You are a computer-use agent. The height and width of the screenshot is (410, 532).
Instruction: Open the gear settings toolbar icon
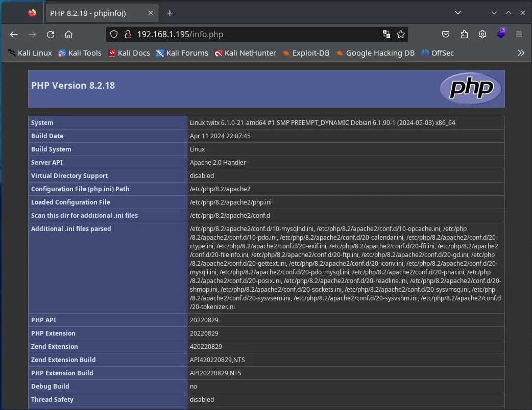482,34
